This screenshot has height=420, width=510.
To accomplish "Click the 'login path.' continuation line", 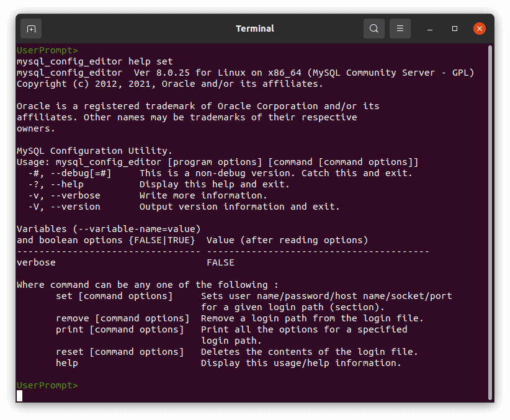I will point(231,341).
